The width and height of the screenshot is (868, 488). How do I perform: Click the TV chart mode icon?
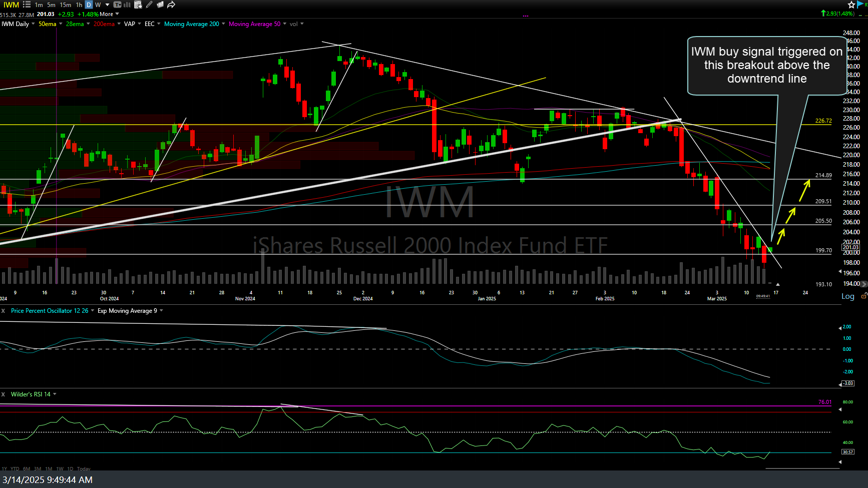(117, 5)
